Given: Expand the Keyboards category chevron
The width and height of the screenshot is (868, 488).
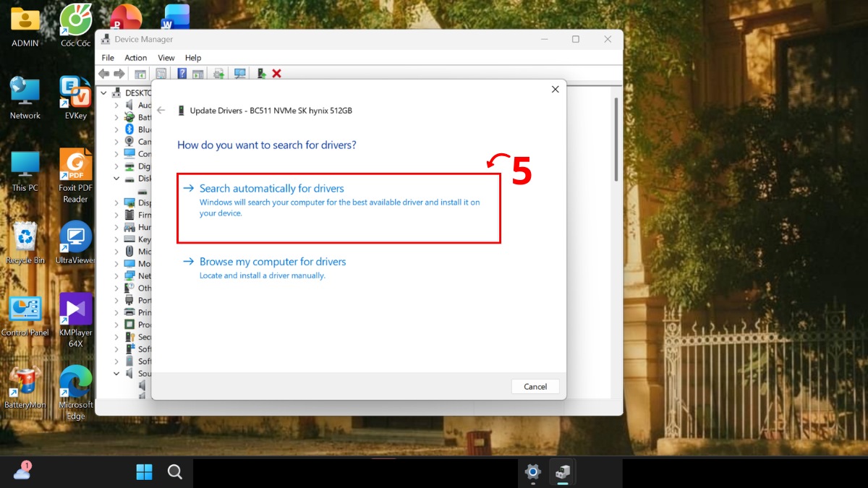Looking at the screenshot, I should (x=116, y=239).
